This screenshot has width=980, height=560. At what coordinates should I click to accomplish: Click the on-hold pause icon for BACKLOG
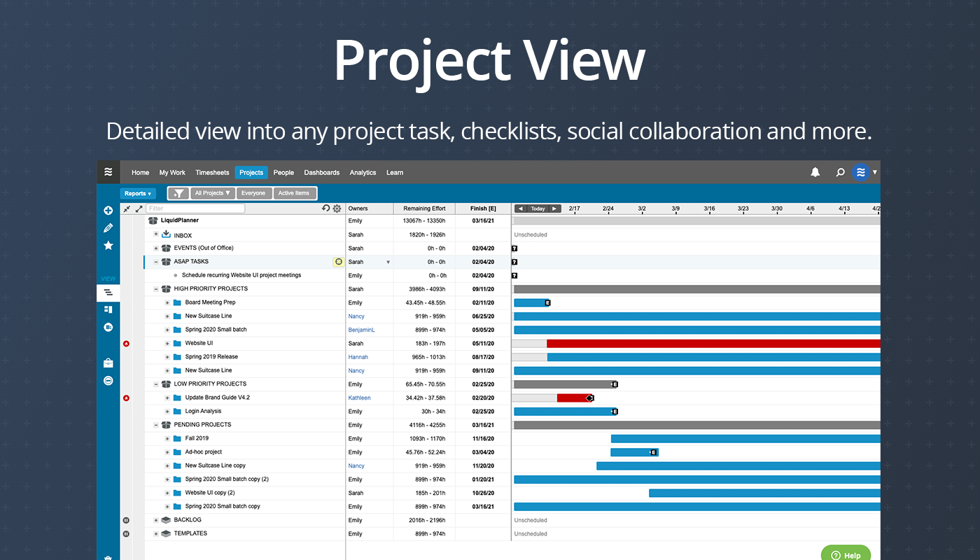[x=126, y=520]
